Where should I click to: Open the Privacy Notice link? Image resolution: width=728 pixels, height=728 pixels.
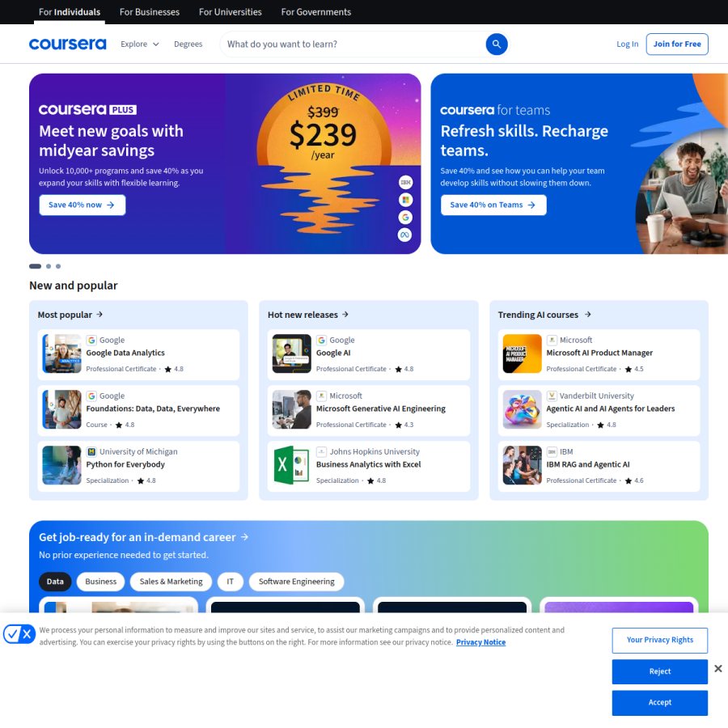coord(480,642)
